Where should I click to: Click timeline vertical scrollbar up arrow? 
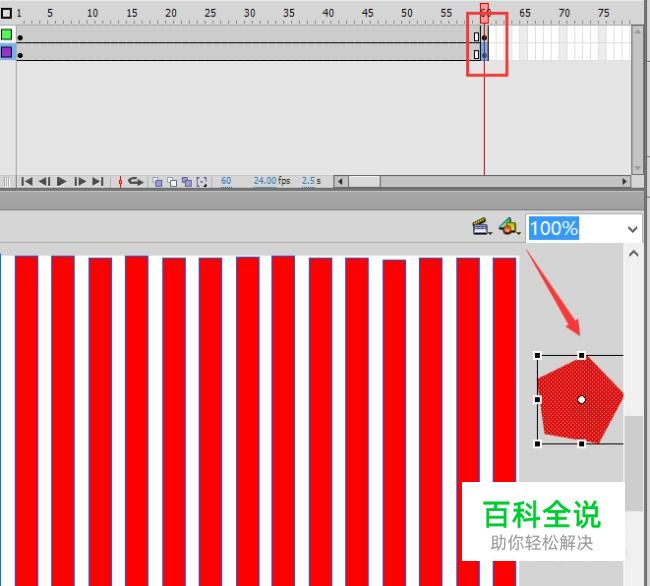tap(638, 31)
